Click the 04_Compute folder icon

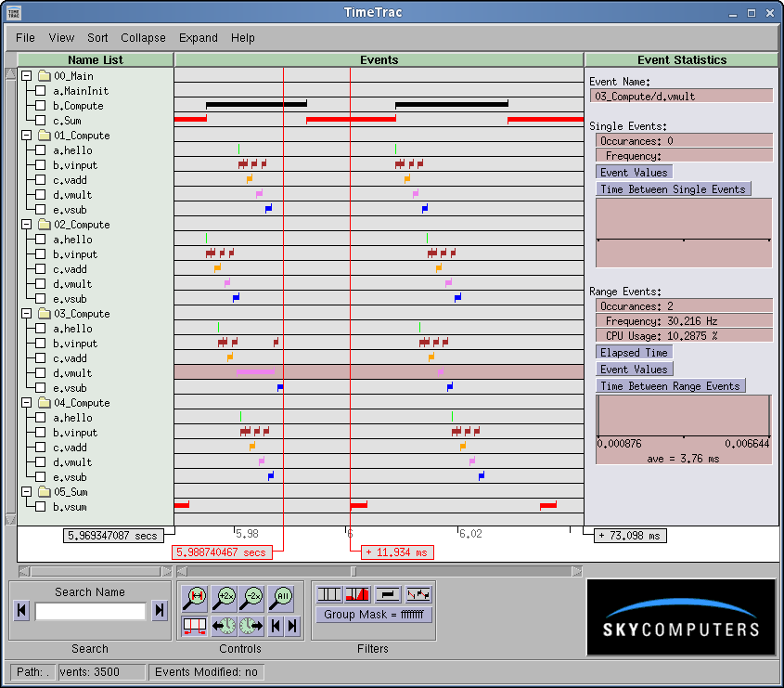coord(45,402)
